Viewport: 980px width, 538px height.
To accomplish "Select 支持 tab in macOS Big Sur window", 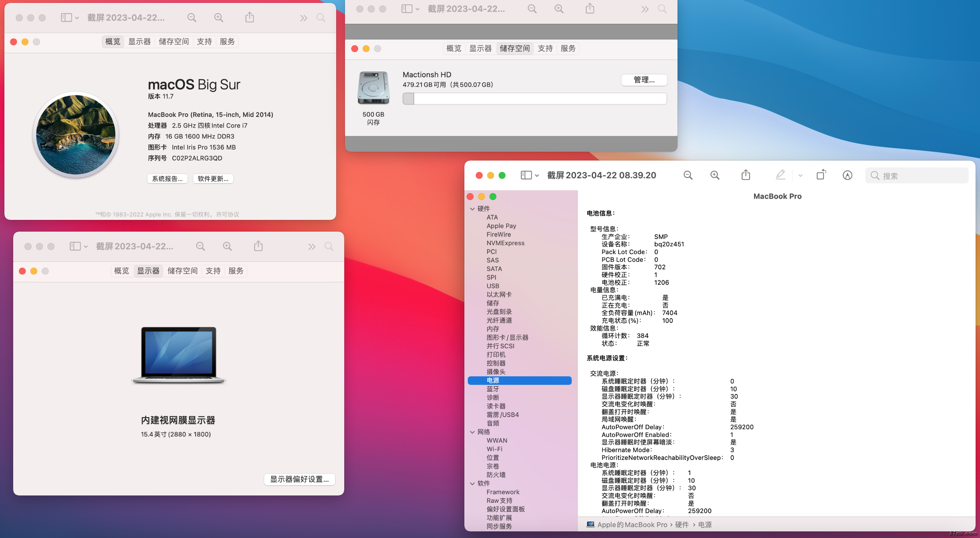I will tap(204, 41).
